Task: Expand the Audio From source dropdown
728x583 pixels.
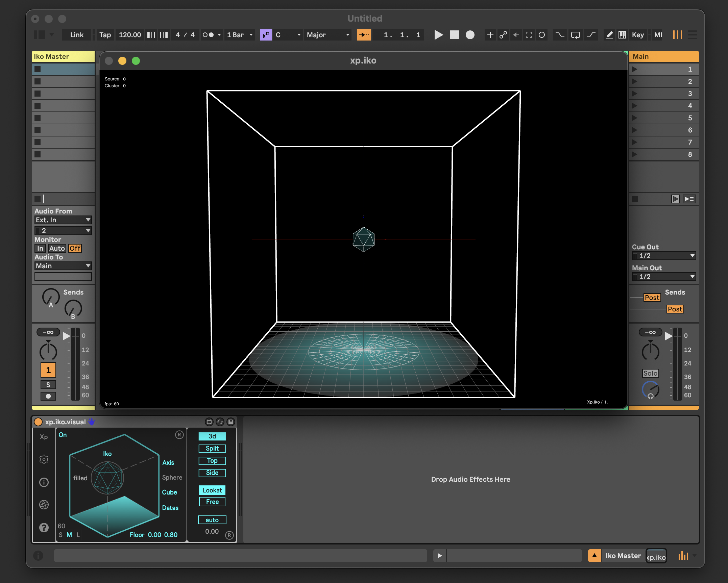Action: coord(63,221)
